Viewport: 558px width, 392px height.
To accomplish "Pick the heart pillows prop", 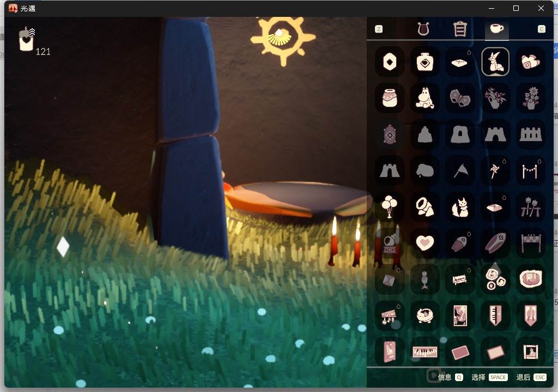I will coord(531,62).
